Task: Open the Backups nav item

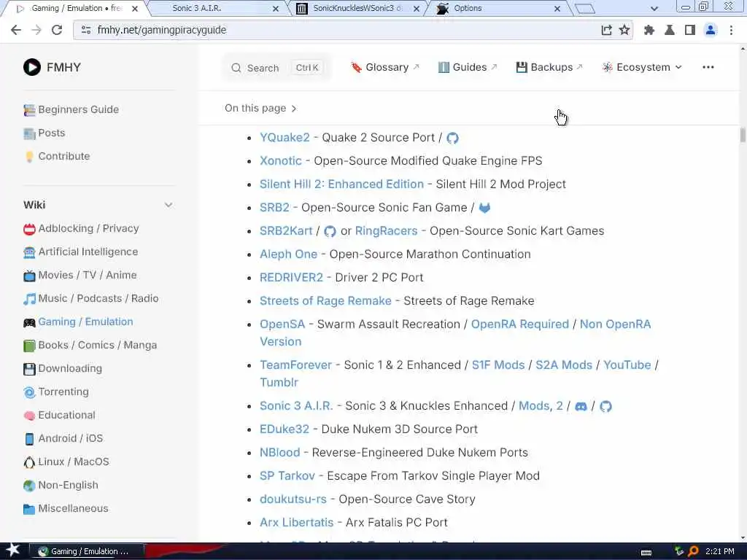Action: (x=549, y=67)
